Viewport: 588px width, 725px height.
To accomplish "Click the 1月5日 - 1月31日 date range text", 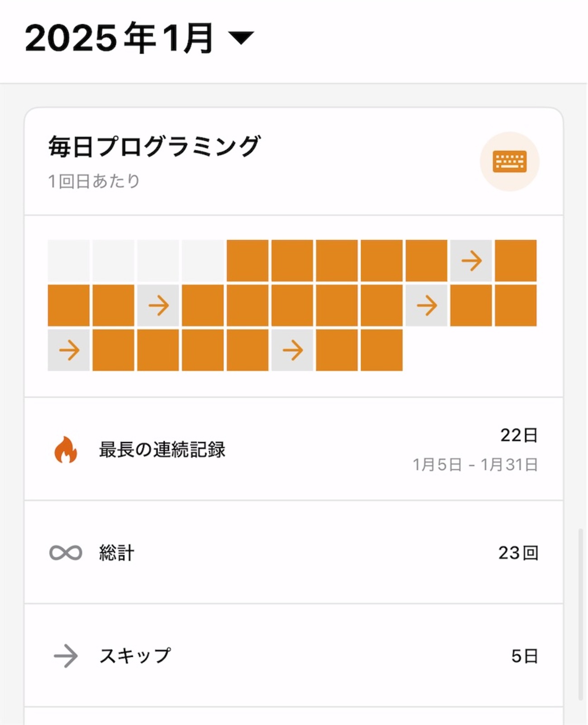I will 475,465.
